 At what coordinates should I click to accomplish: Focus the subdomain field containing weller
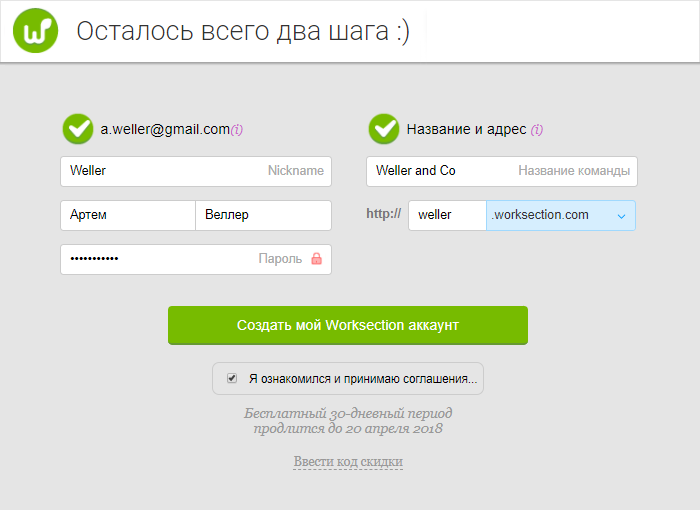[x=447, y=215]
